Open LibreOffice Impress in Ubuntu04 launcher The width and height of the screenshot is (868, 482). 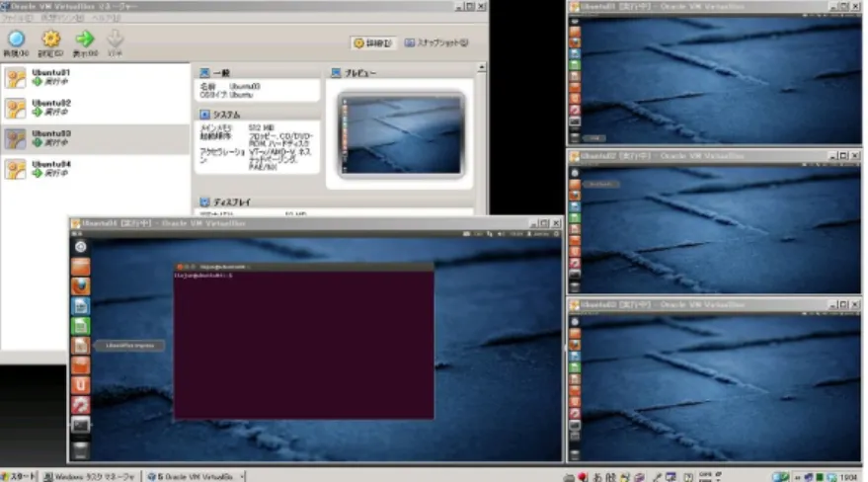click(81, 346)
